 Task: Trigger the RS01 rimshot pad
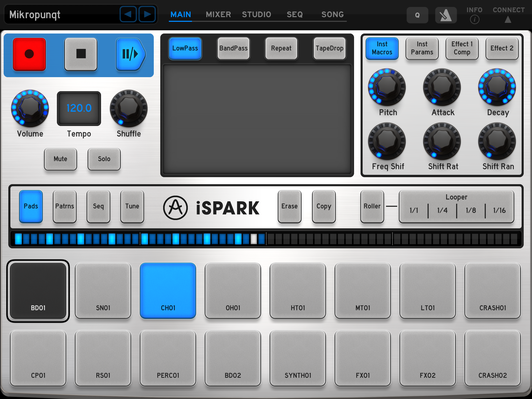pyautogui.click(x=103, y=358)
